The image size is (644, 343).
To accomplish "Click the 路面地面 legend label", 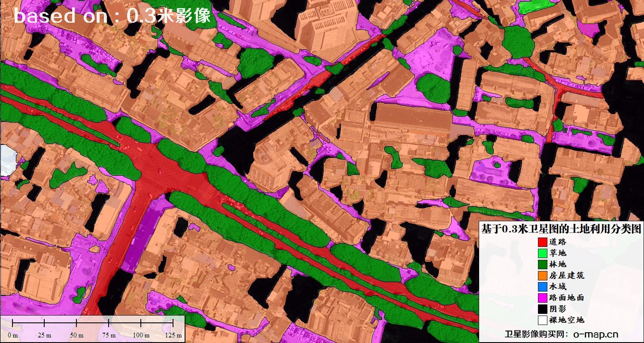I will pos(567,298).
